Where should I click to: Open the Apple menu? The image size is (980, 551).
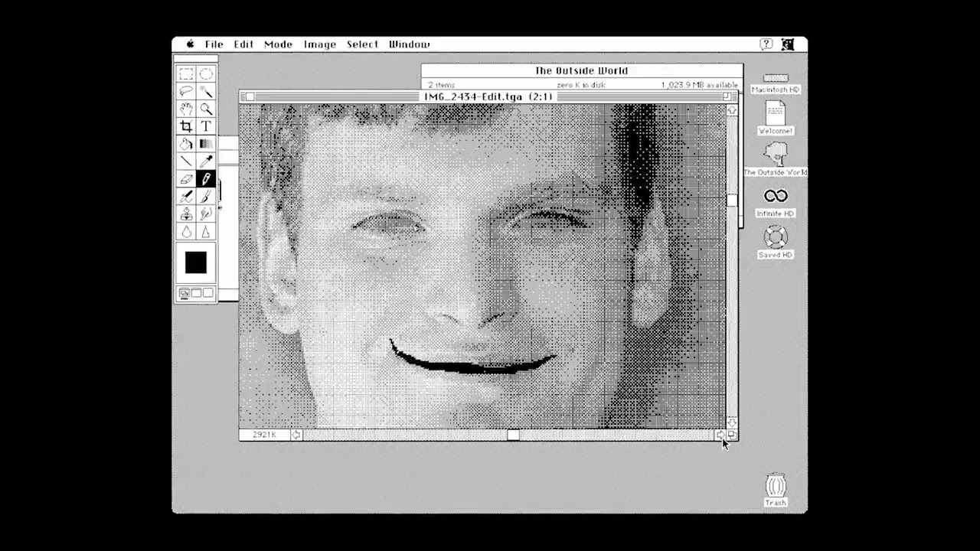click(190, 44)
